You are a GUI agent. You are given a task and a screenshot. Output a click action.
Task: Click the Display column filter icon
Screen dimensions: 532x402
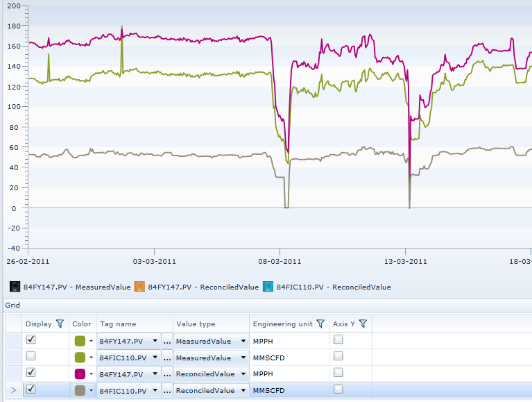[60, 324]
